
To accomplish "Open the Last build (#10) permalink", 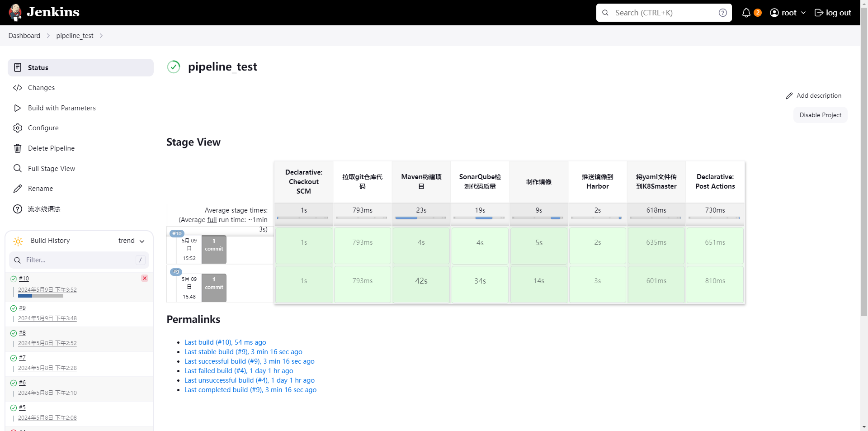I will pos(225,342).
